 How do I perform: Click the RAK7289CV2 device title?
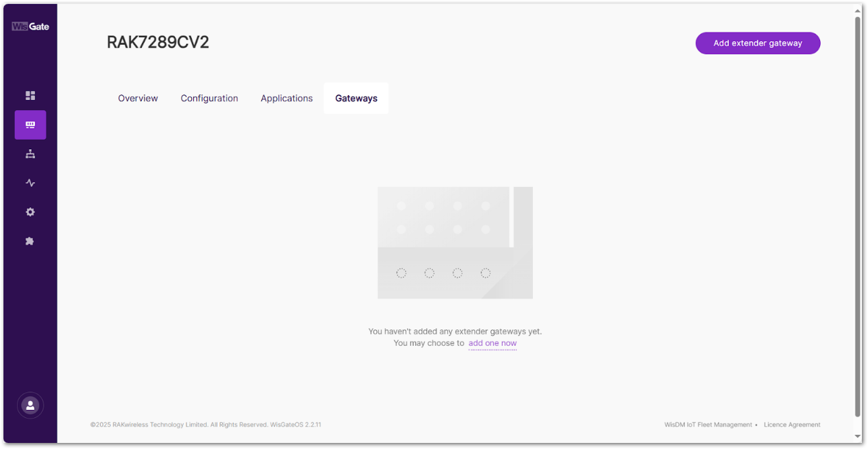point(158,42)
